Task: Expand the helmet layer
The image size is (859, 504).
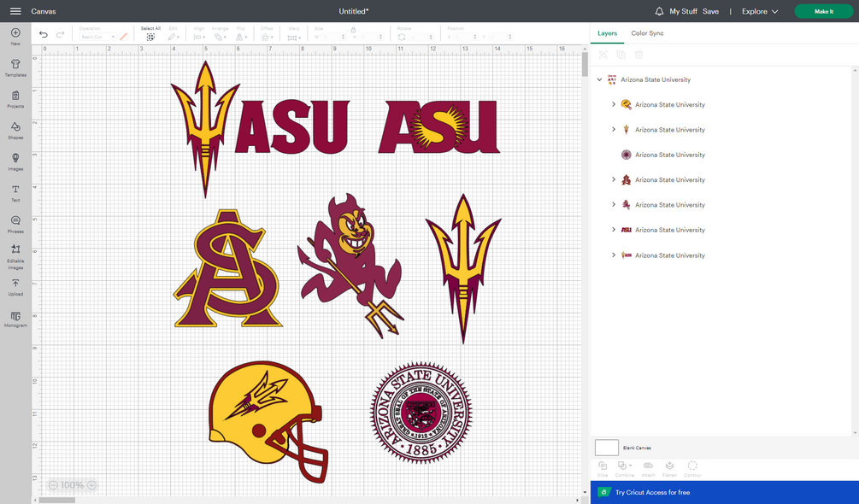Action: click(614, 104)
